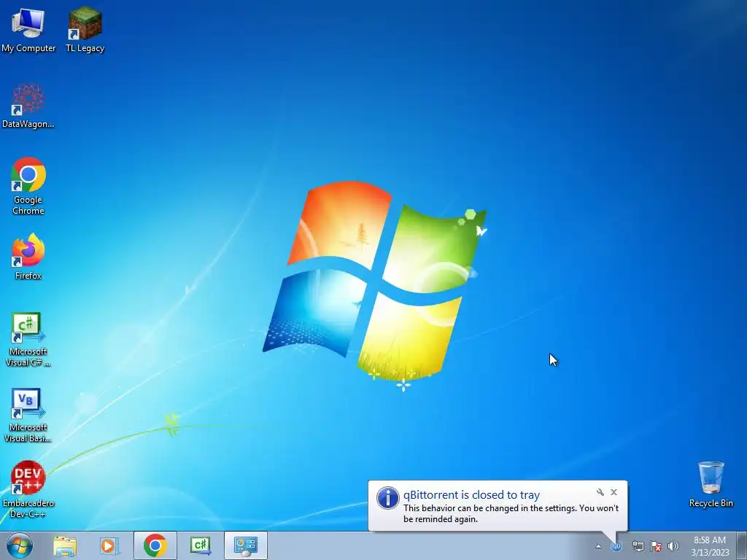Close the qBittorrent notification balloon
This screenshot has width=747, height=560.
(614, 492)
